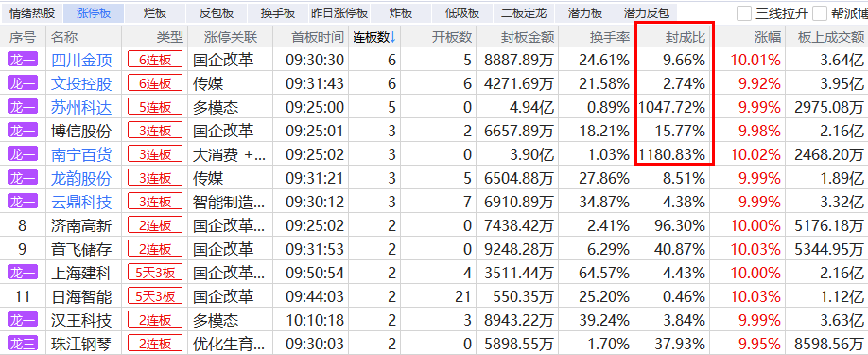The width and height of the screenshot is (868, 355).
Task: Select the 6连板 tag for 文投控股
Action: [155, 83]
